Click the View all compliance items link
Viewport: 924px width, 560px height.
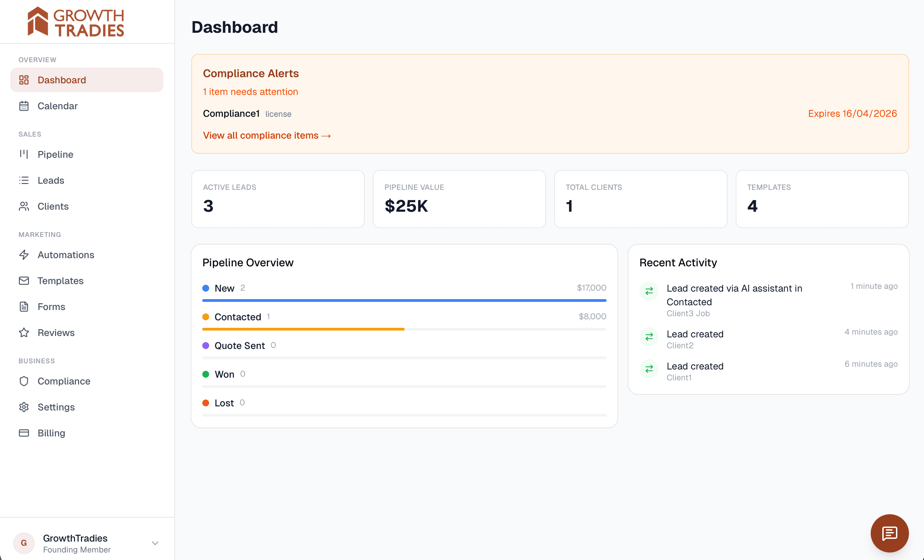267,135
